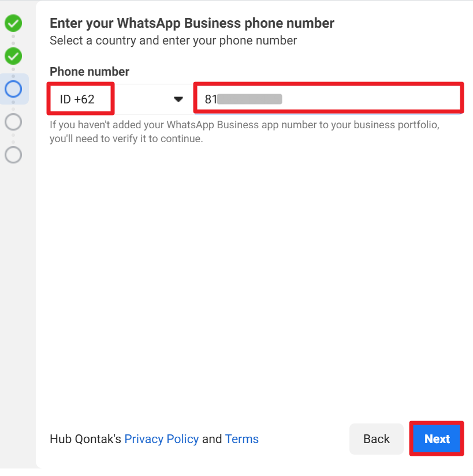Click the first completed step checkmark
Screen dimensions: 473x476
tap(13, 23)
